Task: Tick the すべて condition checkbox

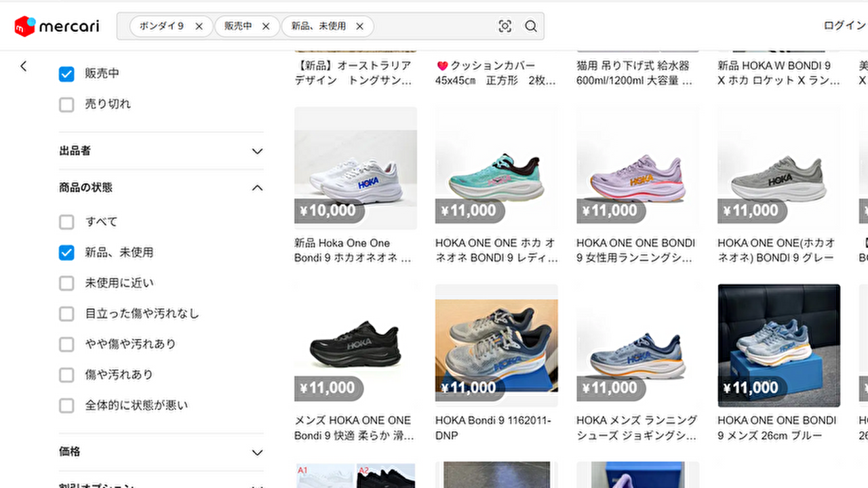Action: pyautogui.click(x=66, y=222)
